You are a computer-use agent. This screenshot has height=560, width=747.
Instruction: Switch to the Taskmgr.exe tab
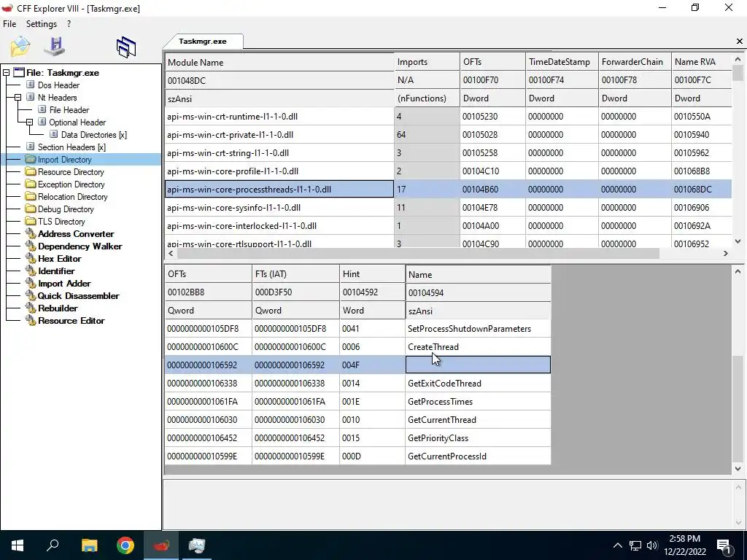203,42
